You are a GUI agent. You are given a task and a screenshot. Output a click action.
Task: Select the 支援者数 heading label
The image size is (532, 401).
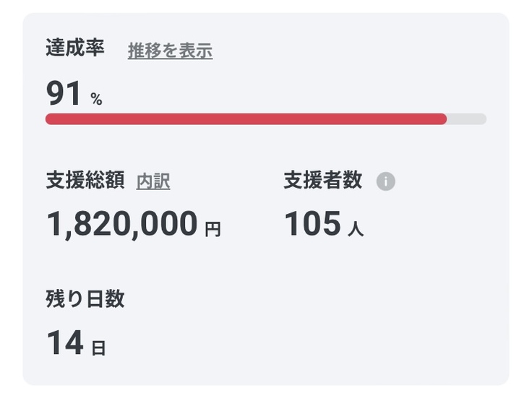pos(322,181)
